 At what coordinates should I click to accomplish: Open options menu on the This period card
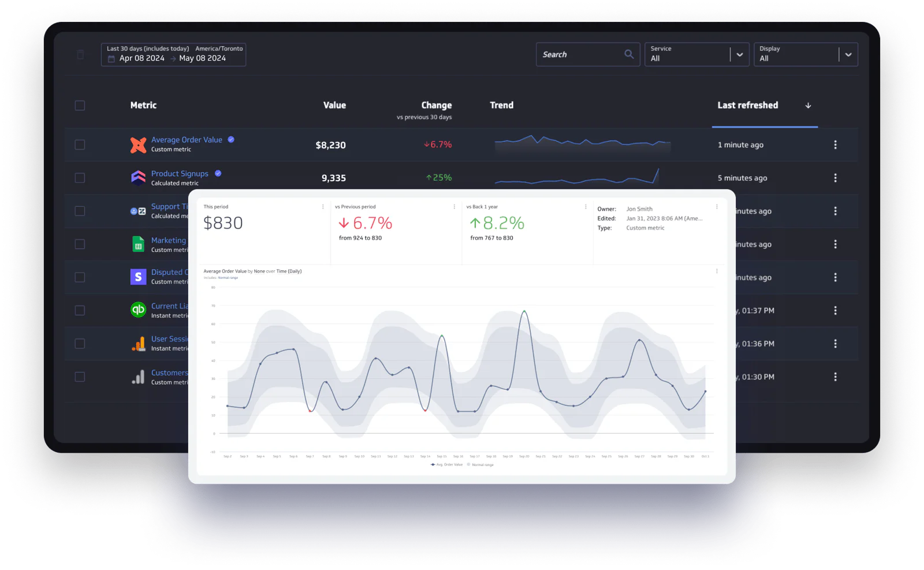pyautogui.click(x=323, y=207)
